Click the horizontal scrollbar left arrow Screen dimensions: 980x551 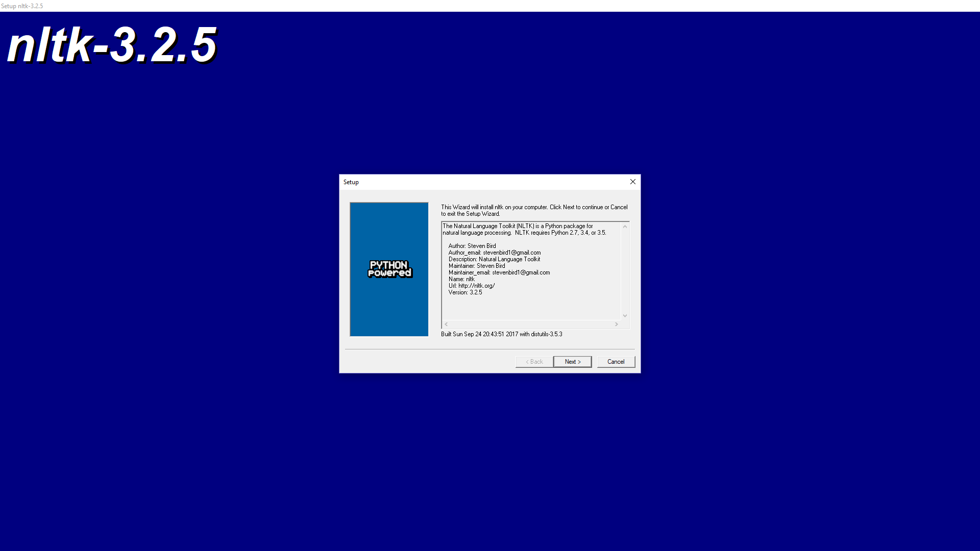click(x=446, y=324)
